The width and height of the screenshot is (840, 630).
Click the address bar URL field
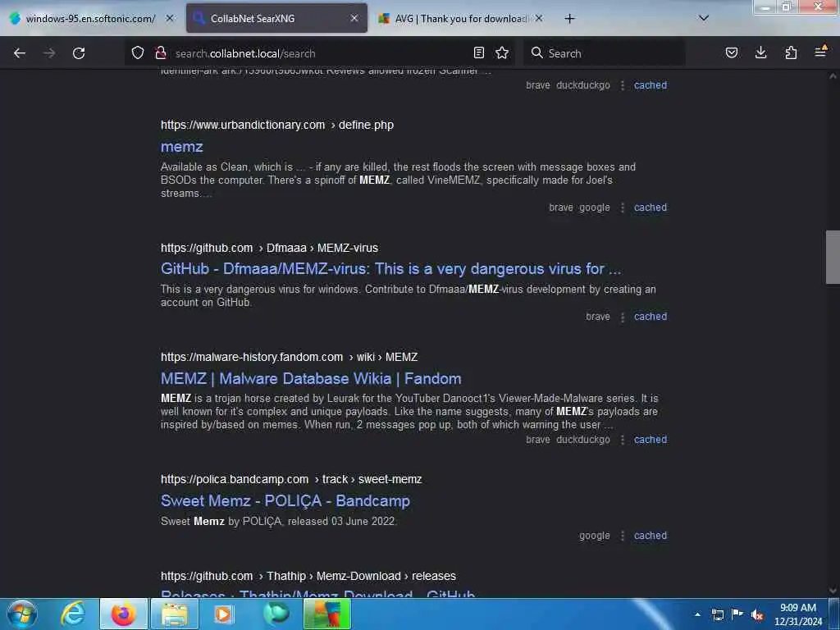(321, 53)
